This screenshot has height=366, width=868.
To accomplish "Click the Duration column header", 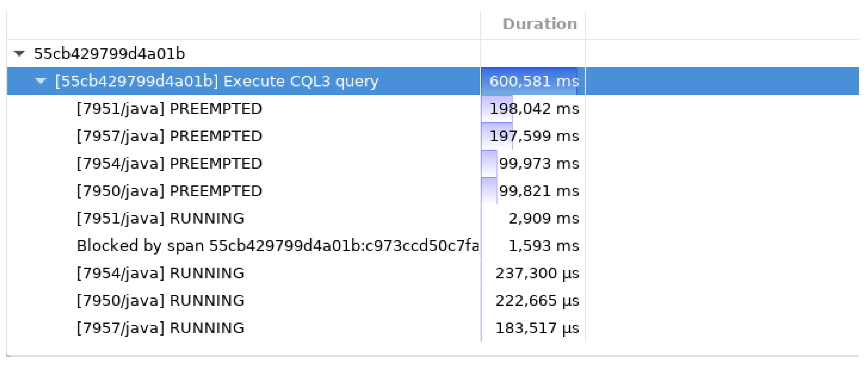I will click(539, 24).
